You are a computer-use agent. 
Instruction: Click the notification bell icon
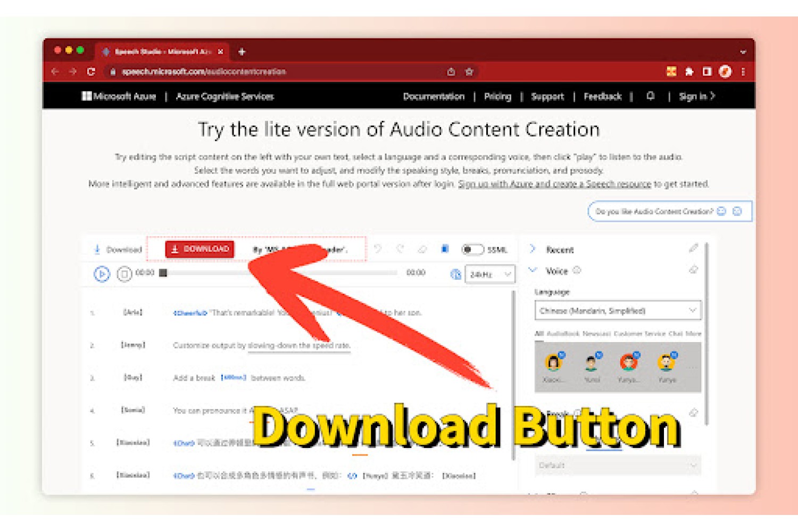point(650,96)
